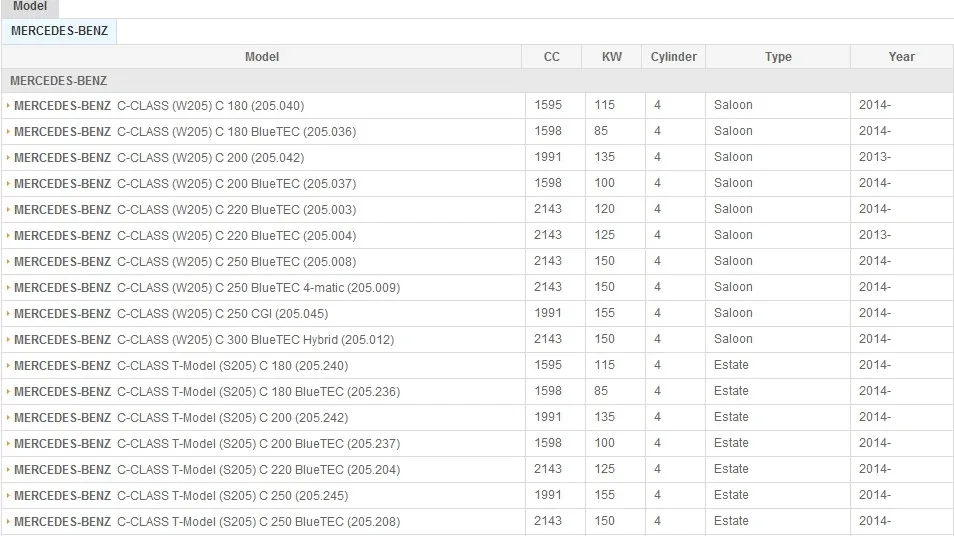Image resolution: width=954 pixels, height=536 pixels.
Task: Select model text C-CLASS (W205) C 180 (205.040)
Action: point(211,106)
